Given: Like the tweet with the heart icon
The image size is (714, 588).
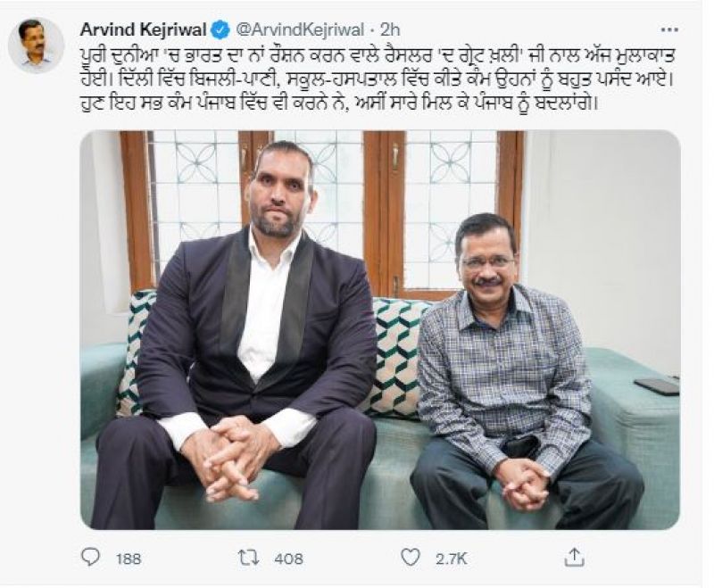Looking at the screenshot, I should click(410, 558).
